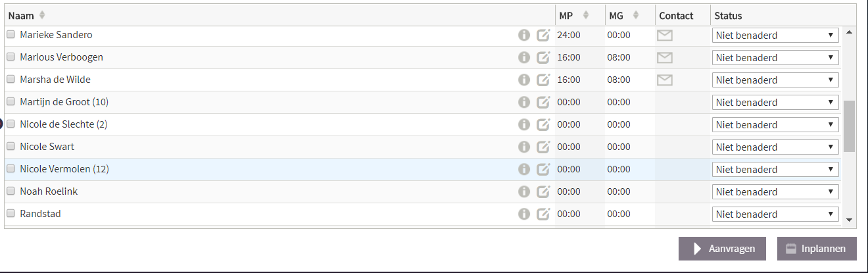Expand status dropdown for Noah Roelink
This screenshot has height=273, width=868.
click(x=775, y=192)
